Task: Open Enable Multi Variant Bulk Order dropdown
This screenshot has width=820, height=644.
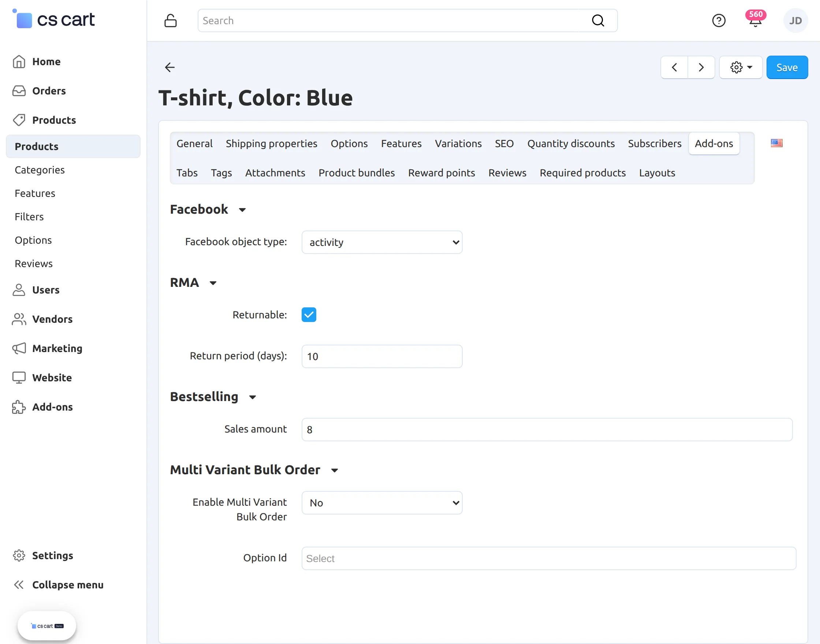Action: pos(382,503)
